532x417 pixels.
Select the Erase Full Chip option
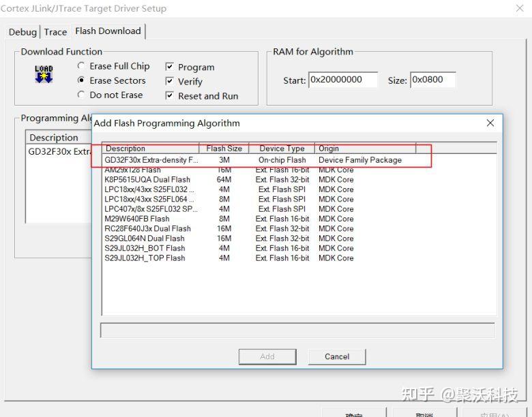[x=113, y=66]
